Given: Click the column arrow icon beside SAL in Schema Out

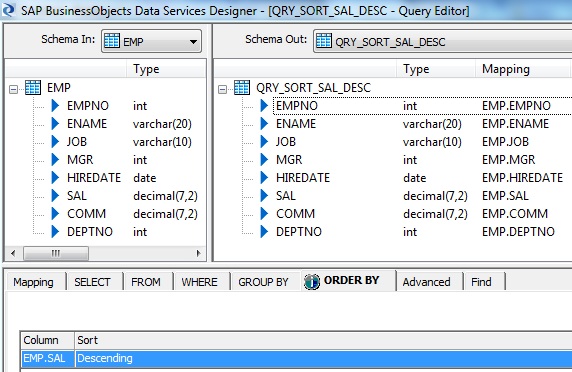Looking at the screenshot, I should [264, 195].
